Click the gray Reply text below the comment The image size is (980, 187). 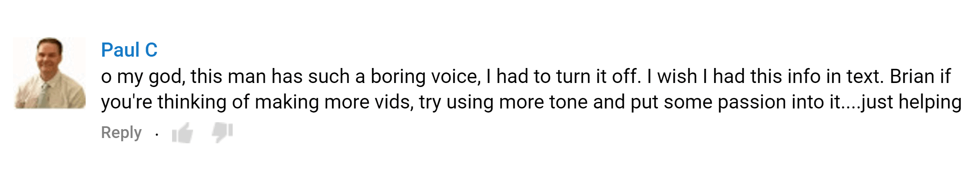pyautogui.click(x=121, y=133)
